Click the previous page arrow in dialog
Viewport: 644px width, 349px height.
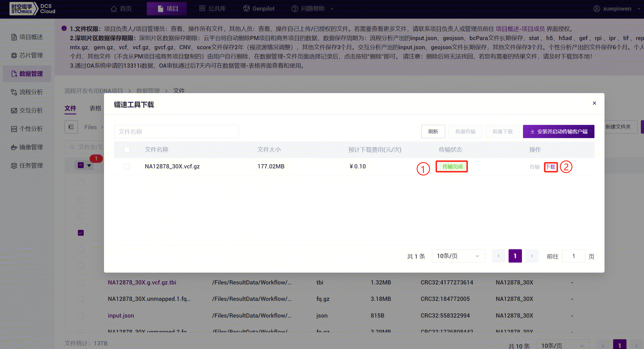tap(499, 256)
